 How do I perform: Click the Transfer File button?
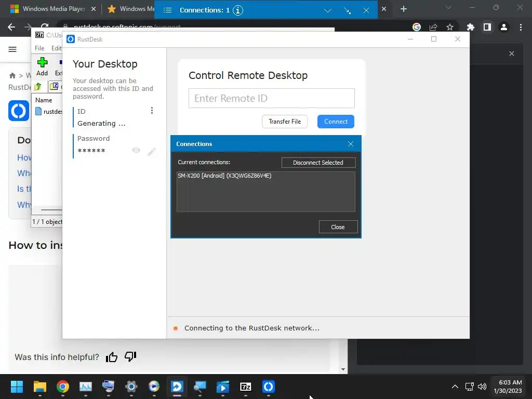(285, 122)
